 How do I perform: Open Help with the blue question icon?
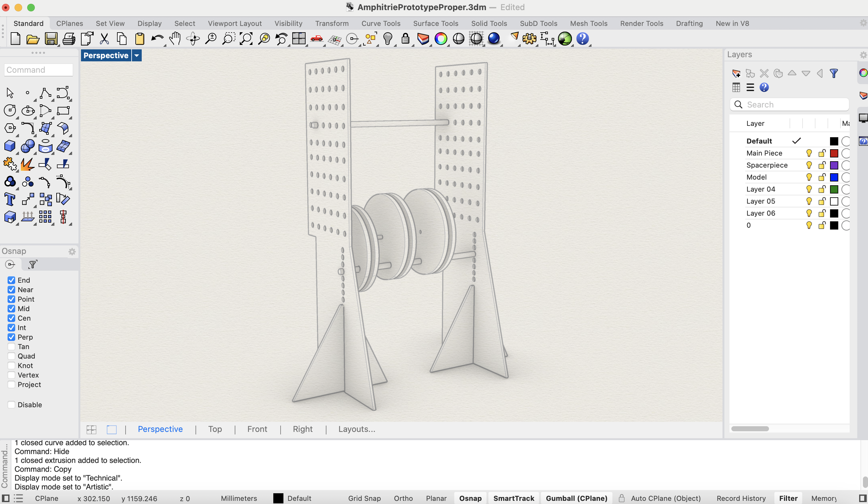click(582, 39)
